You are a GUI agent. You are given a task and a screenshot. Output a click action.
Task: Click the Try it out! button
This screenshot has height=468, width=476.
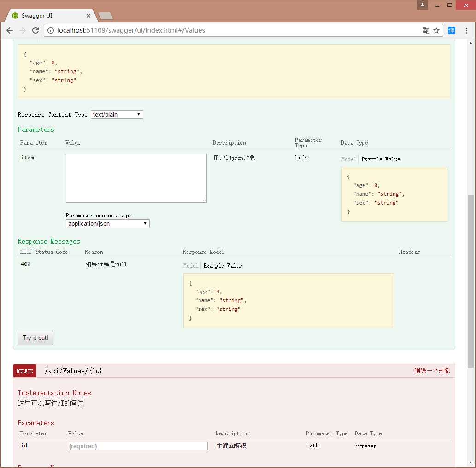[35, 338]
